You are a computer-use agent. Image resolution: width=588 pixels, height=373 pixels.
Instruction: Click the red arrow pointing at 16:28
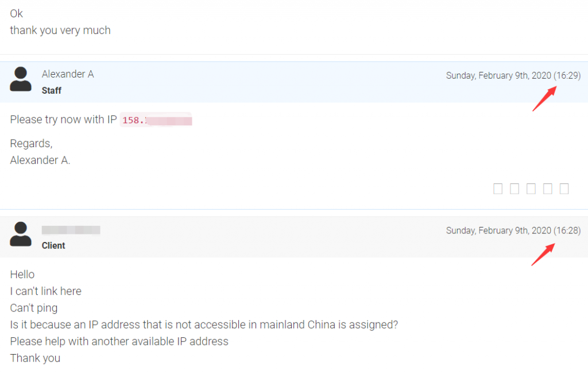point(543,255)
